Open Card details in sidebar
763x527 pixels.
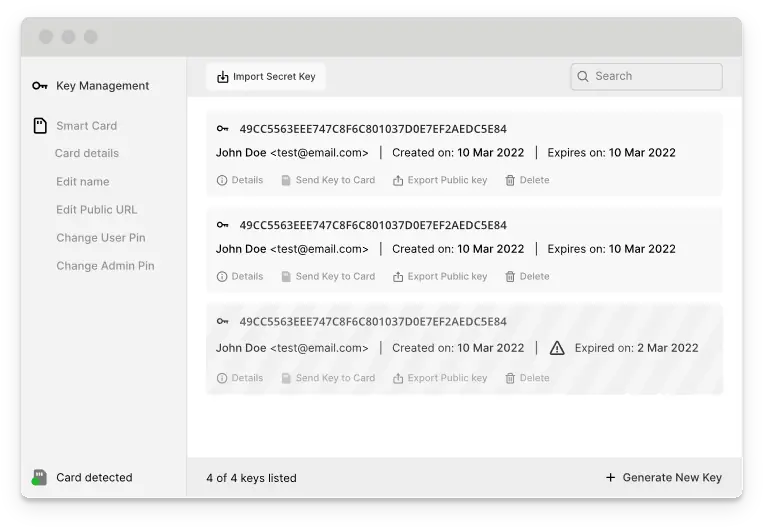point(87,153)
